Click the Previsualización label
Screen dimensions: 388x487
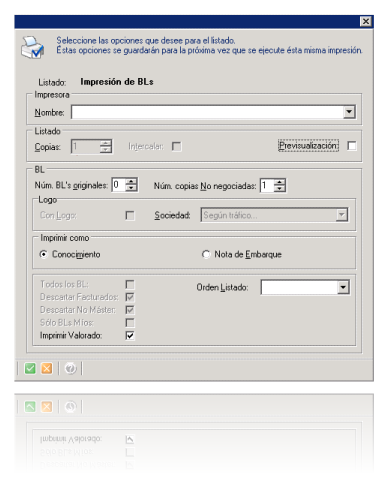(309, 146)
